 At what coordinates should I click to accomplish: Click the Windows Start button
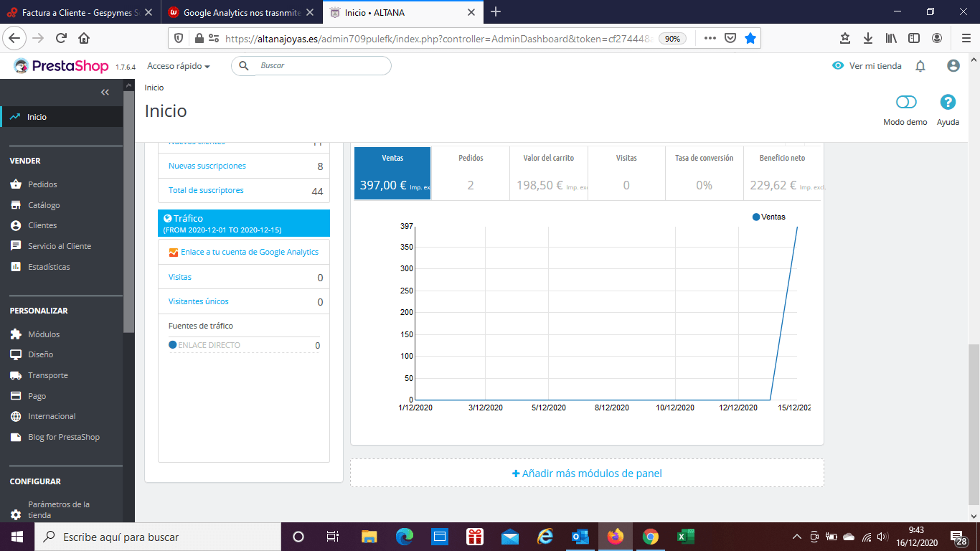click(x=16, y=537)
